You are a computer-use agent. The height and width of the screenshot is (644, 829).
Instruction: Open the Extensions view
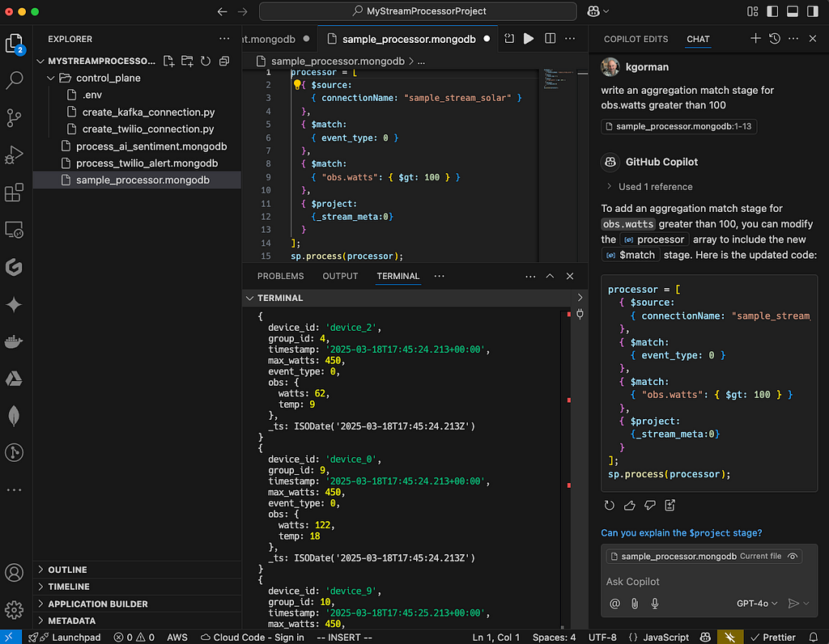(14, 193)
